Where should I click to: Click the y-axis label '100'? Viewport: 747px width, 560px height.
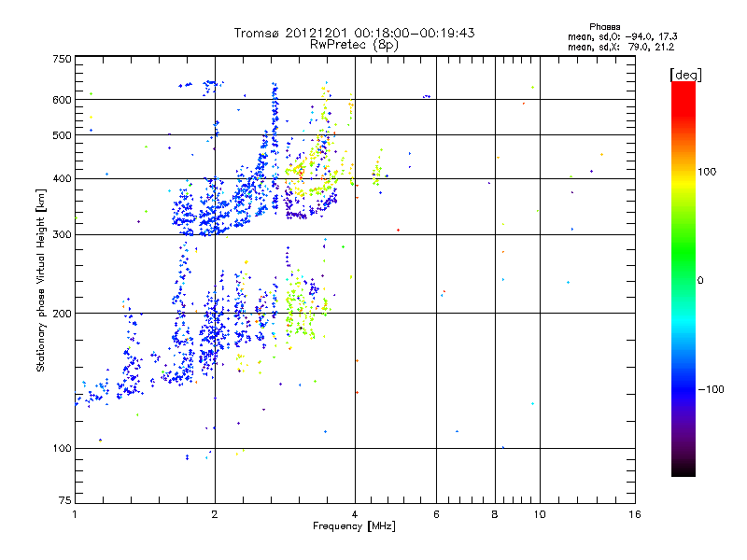point(62,449)
